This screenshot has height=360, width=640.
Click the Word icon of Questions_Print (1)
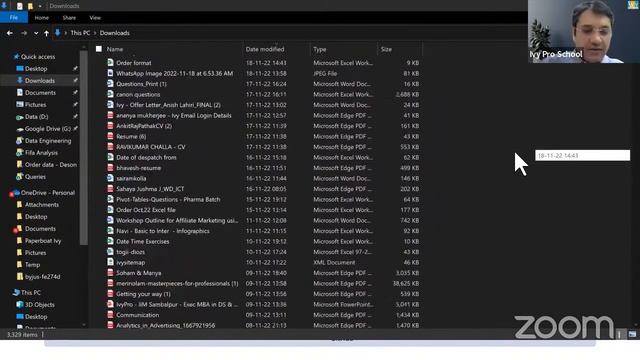tap(110, 84)
